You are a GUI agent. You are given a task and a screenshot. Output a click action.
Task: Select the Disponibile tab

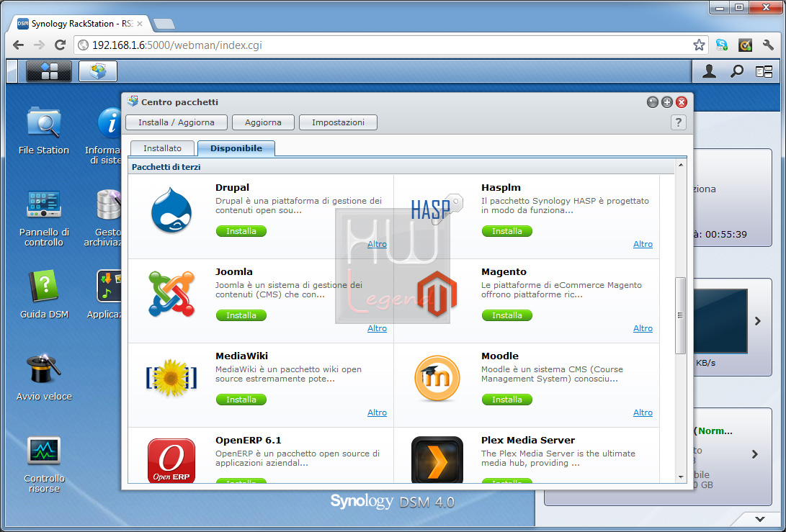(x=236, y=148)
